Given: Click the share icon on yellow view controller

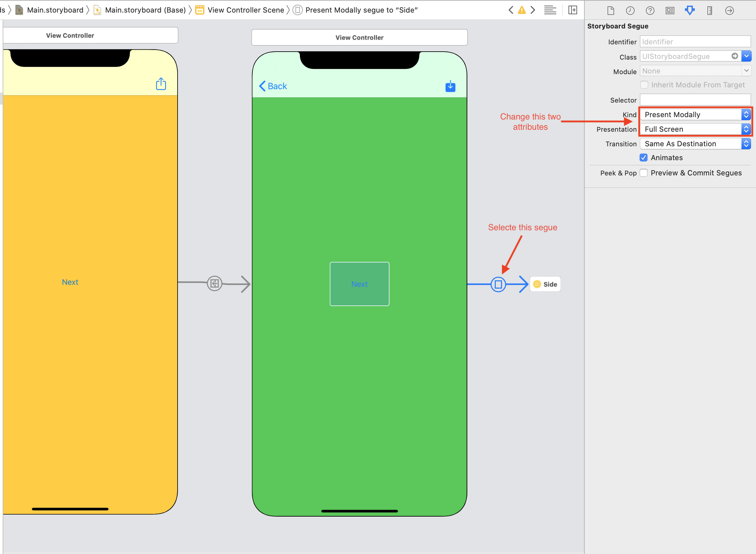Looking at the screenshot, I should 161,84.
